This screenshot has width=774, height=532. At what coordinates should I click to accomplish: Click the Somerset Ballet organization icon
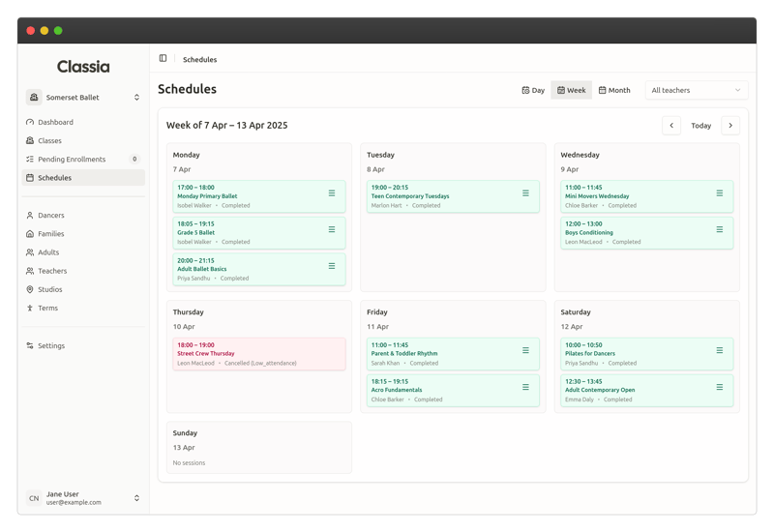pyautogui.click(x=34, y=98)
